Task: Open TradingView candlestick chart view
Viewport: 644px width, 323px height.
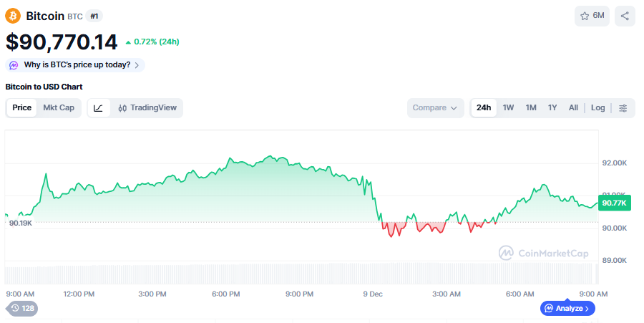Action: [x=147, y=108]
